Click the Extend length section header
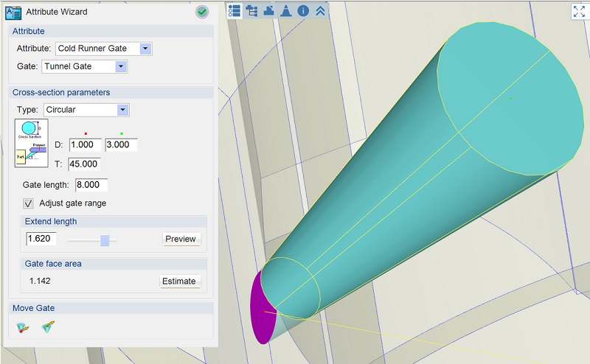Viewport: 590px width, 364px height. click(114, 222)
